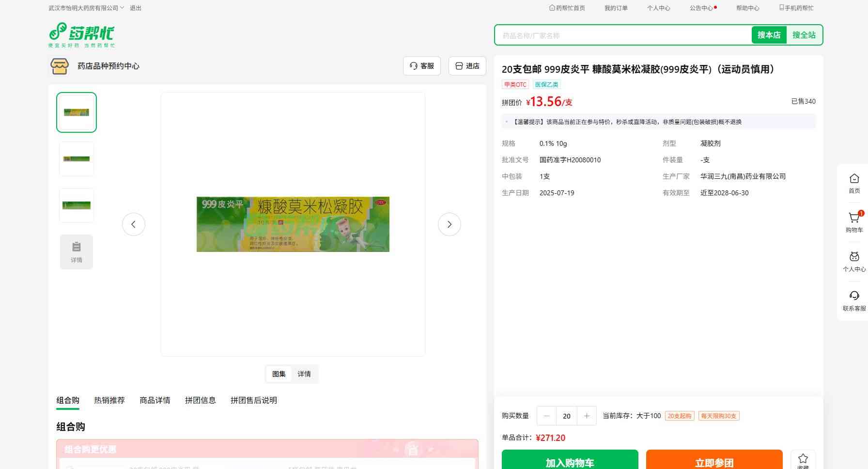Click the contact customer service headset icon

click(x=854, y=296)
